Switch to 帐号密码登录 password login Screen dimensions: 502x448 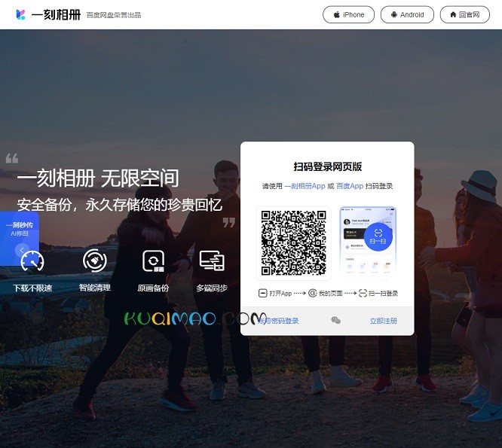tap(278, 321)
